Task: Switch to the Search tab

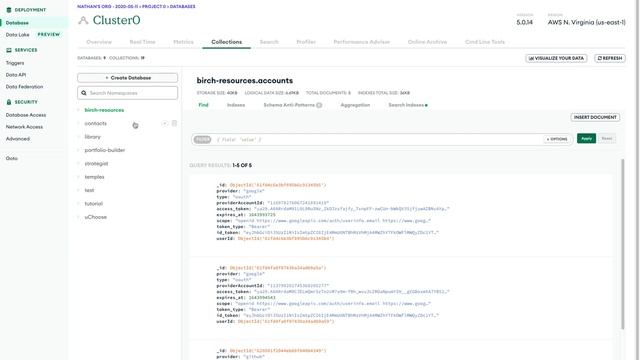Action: pos(269,42)
